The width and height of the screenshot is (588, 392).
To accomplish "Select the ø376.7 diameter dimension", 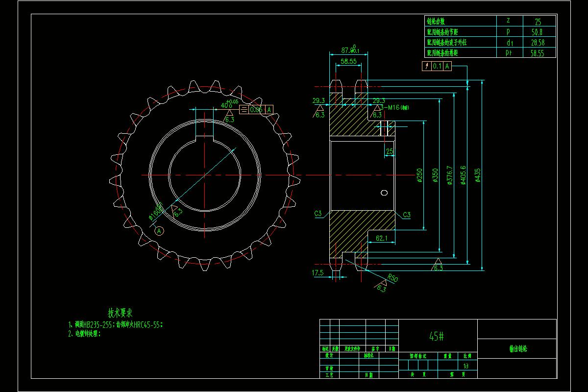I will 449,175.
